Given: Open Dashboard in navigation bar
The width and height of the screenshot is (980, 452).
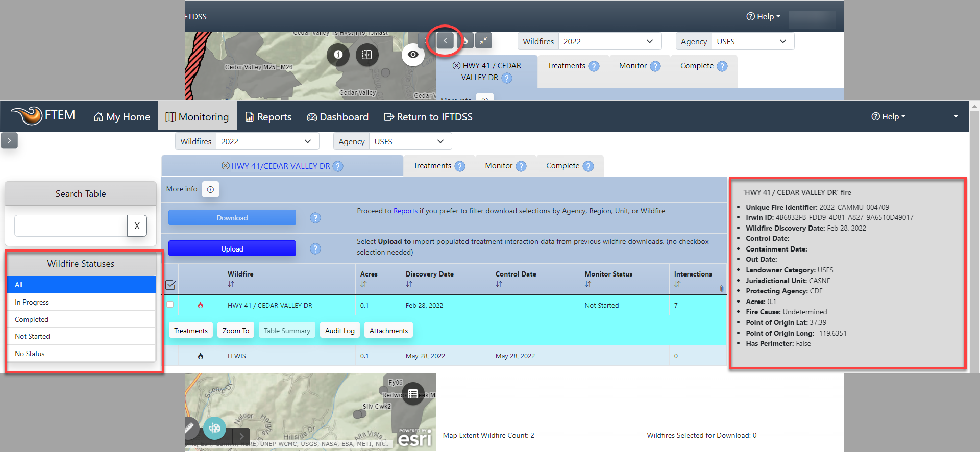Looking at the screenshot, I should click(x=337, y=117).
